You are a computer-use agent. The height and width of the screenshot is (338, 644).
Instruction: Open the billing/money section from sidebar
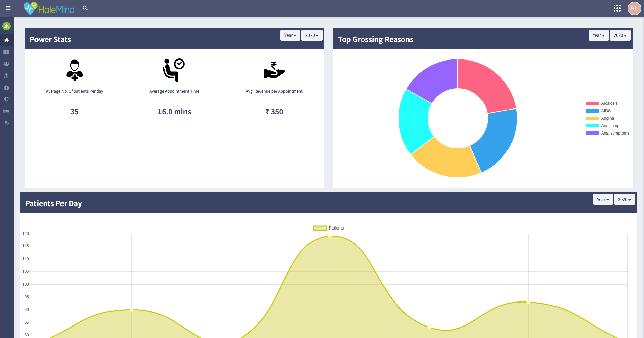(x=6, y=52)
